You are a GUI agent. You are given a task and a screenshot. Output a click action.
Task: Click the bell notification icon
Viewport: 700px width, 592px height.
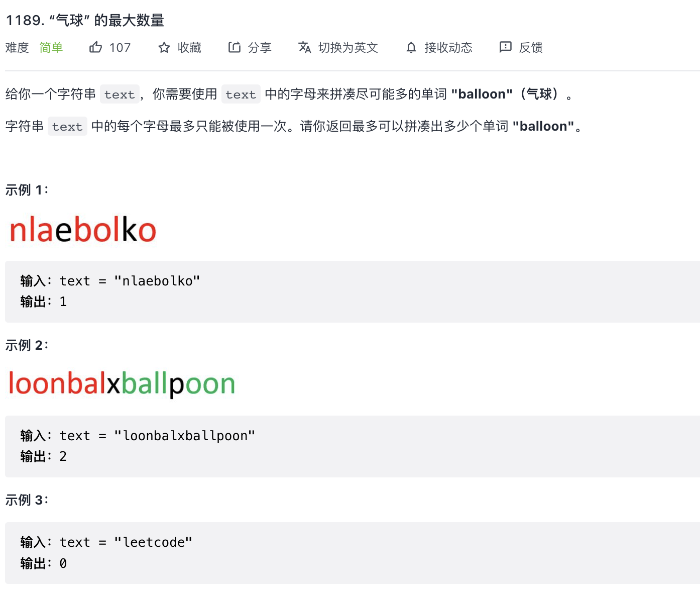point(411,48)
